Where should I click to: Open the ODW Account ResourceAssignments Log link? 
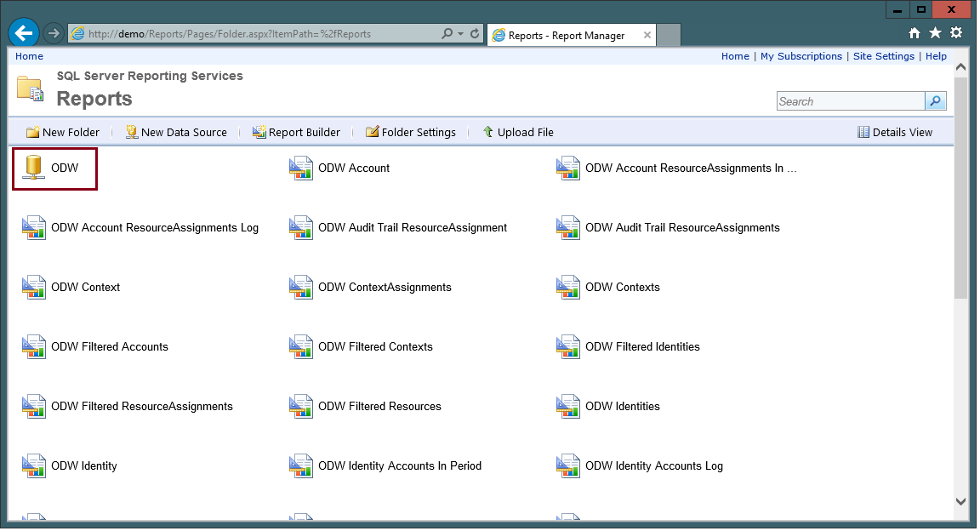tap(155, 228)
